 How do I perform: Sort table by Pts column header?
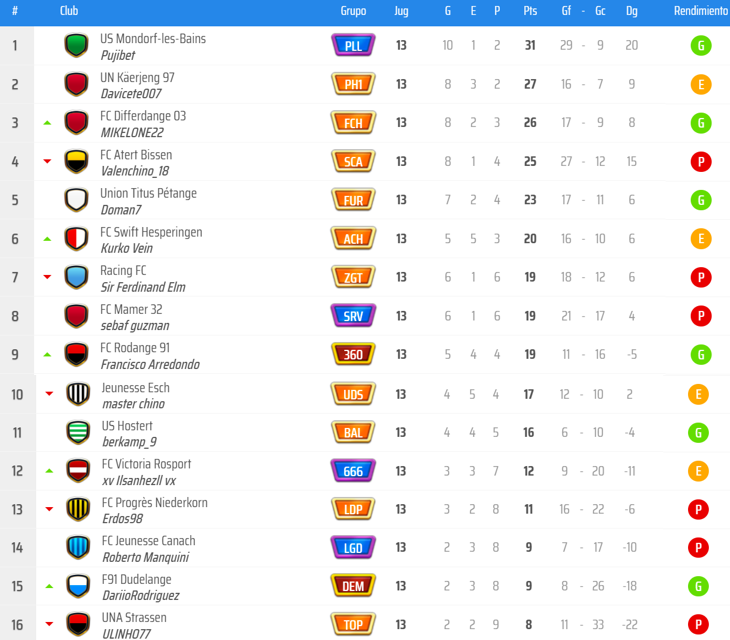coord(529,11)
